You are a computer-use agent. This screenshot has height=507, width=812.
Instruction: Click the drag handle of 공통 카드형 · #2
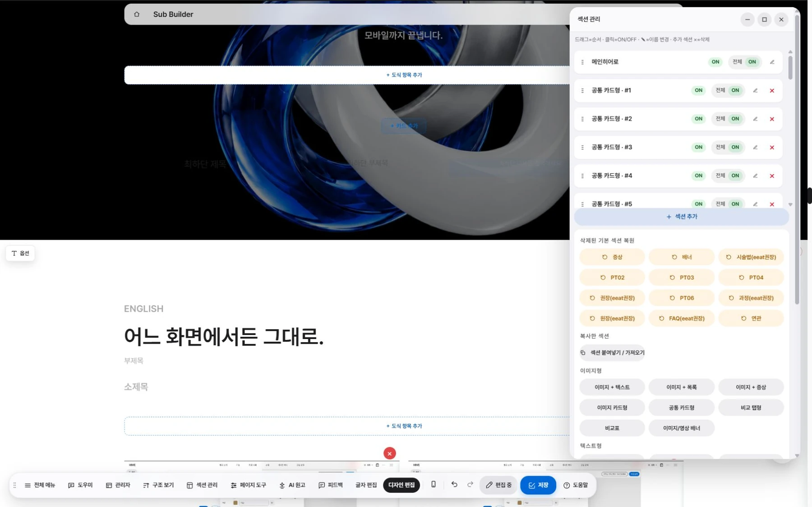click(582, 119)
